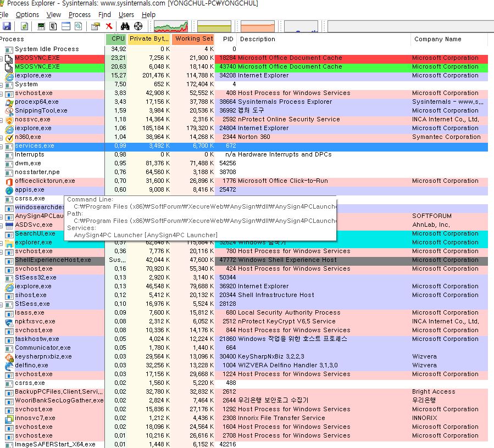Click the Save toolbar icon
Screen dimensions: 494x448
[7, 26]
